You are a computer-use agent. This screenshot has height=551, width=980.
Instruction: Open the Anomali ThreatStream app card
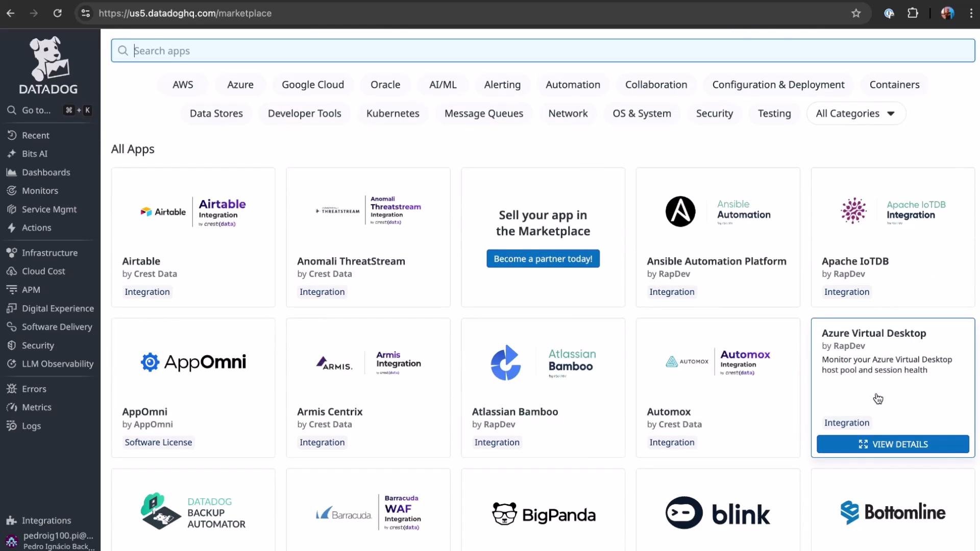pos(368,237)
